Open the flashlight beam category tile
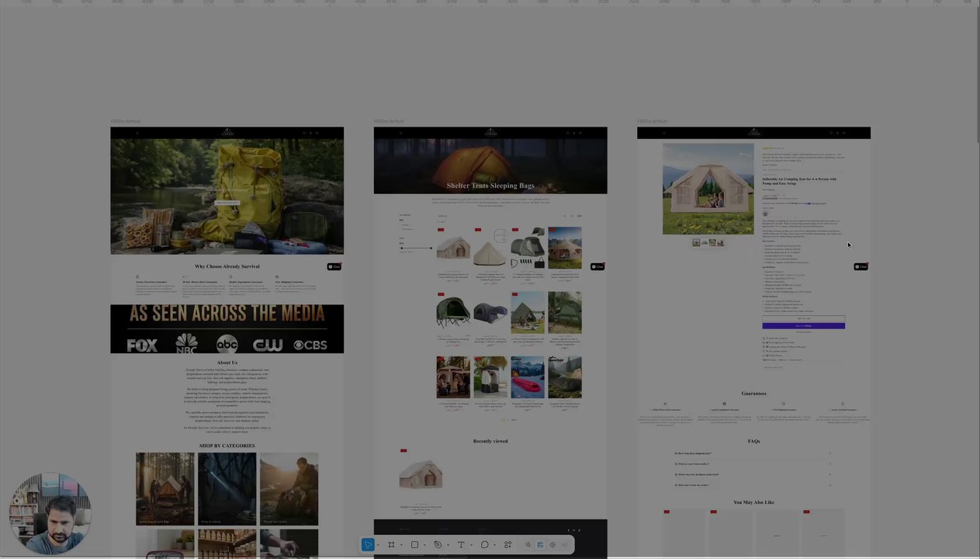The width and height of the screenshot is (980, 559). pos(227,489)
